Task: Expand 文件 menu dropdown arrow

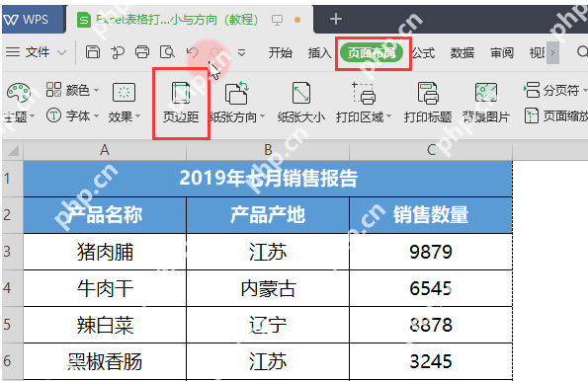Action: (62, 53)
